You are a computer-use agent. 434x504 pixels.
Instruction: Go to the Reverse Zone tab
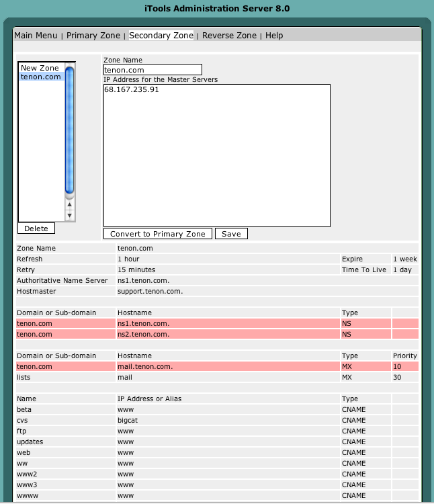click(x=229, y=36)
